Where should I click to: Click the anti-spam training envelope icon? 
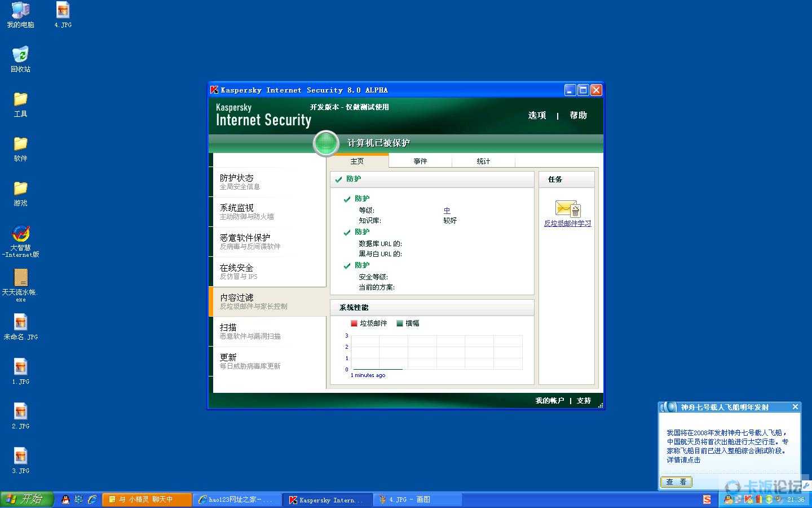(x=567, y=208)
